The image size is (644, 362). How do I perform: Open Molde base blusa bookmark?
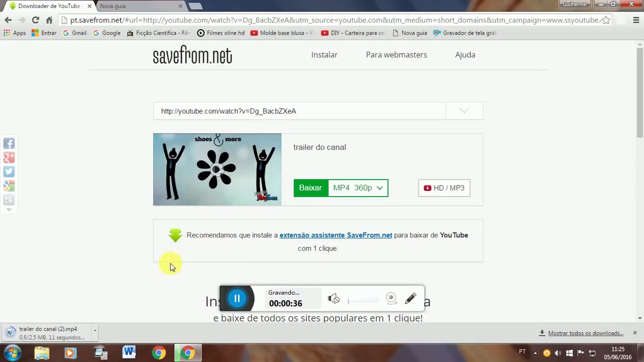(x=282, y=33)
